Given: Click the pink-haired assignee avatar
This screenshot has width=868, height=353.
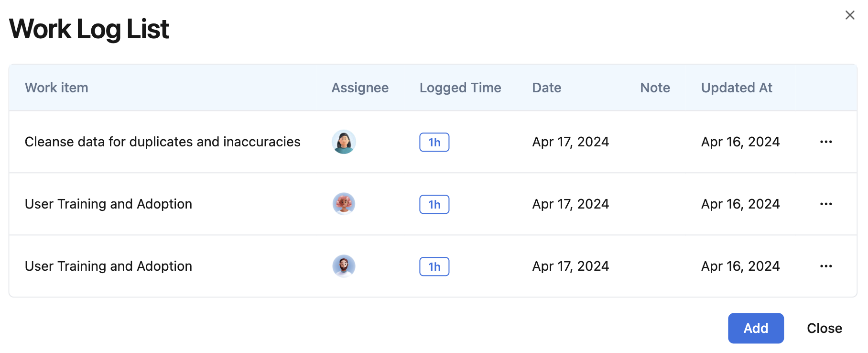Looking at the screenshot, I should pos(344,204).
